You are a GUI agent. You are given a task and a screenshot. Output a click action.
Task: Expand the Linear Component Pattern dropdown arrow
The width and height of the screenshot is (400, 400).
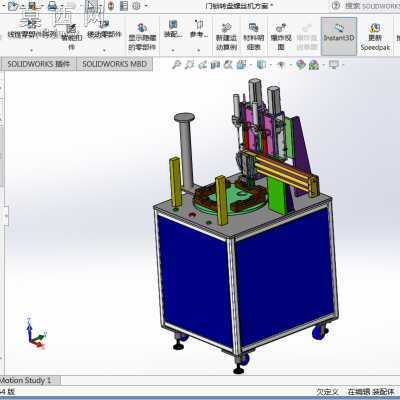pos(32,50)
